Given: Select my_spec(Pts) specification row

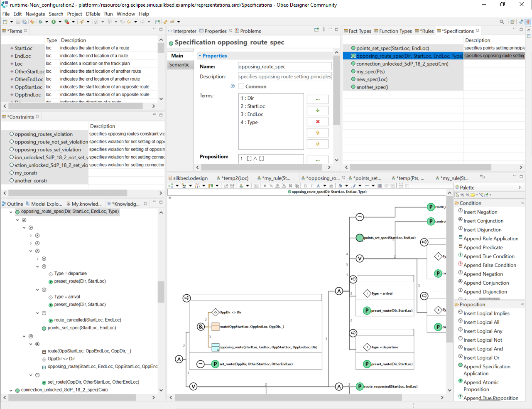Looking at the screenshot, I should pyautogui.click(x=370, y=72).
